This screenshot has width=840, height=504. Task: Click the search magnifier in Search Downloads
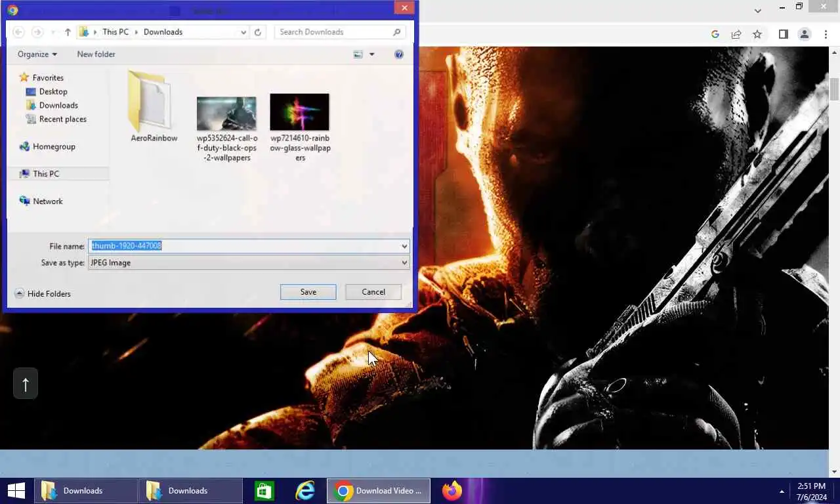[396, 31]
